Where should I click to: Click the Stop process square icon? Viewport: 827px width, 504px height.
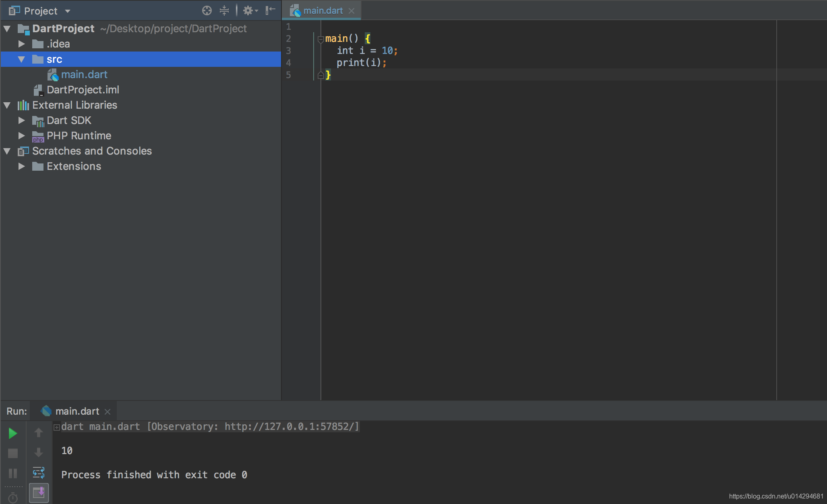13,453
